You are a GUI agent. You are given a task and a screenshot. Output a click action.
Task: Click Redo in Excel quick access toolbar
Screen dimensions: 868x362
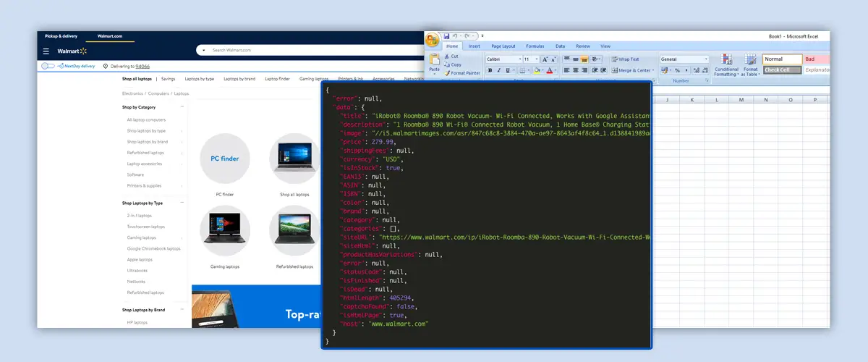[x=468, y=35]
